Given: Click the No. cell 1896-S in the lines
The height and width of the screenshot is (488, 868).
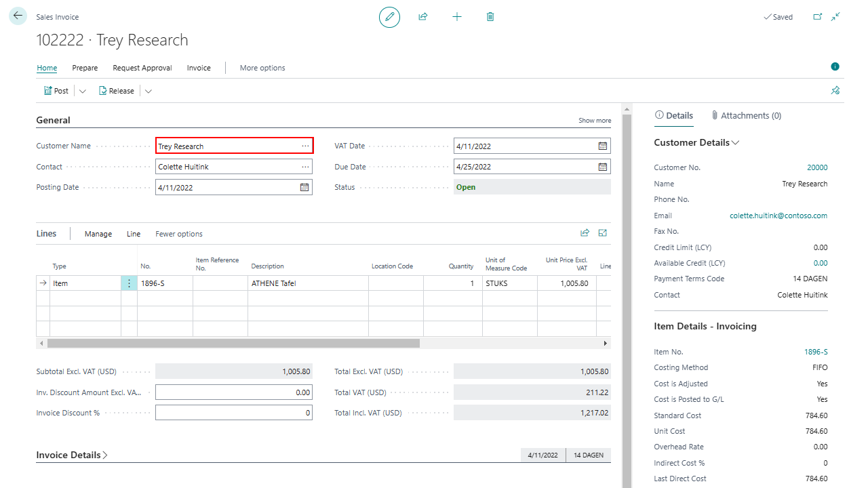Looking at the screenshot, I should [165, 283].
